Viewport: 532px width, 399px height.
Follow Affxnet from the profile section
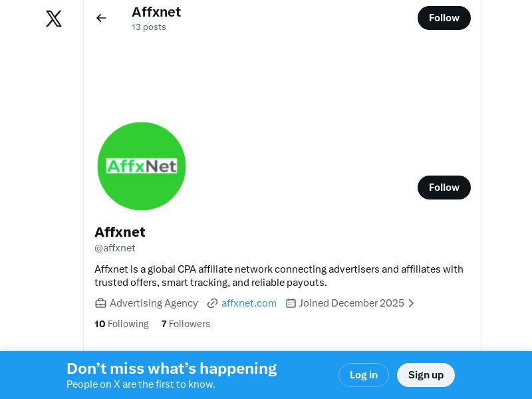[x=444, y=188]
